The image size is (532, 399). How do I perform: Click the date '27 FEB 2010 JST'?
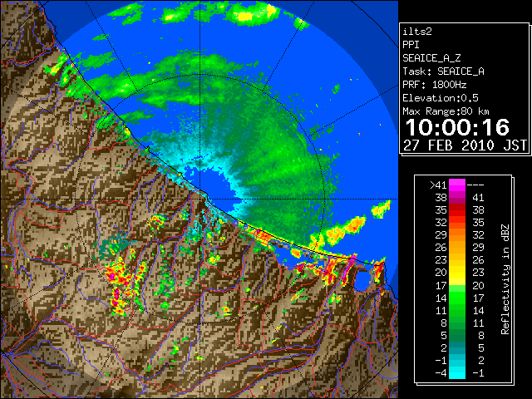465,145
